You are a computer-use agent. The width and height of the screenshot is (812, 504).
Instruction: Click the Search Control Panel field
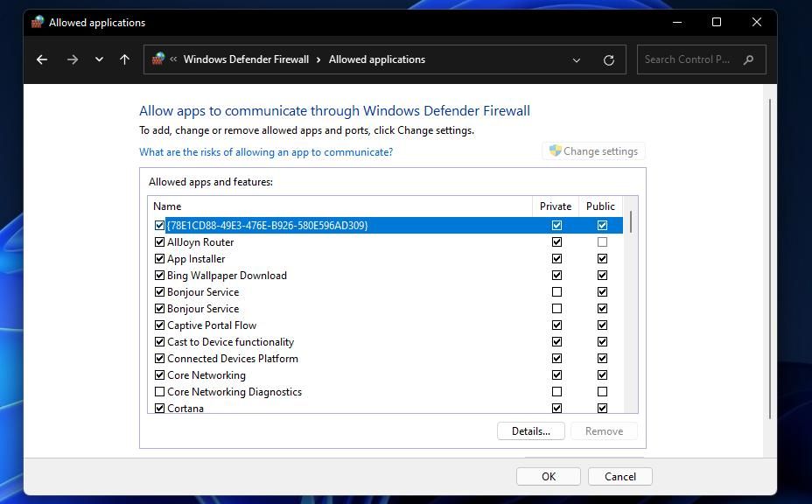[701, 59]
